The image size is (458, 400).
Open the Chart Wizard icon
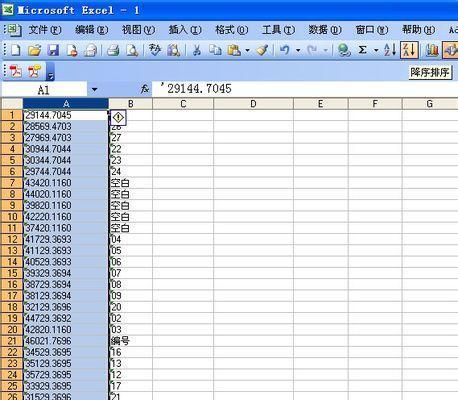(x=432, y=50)
